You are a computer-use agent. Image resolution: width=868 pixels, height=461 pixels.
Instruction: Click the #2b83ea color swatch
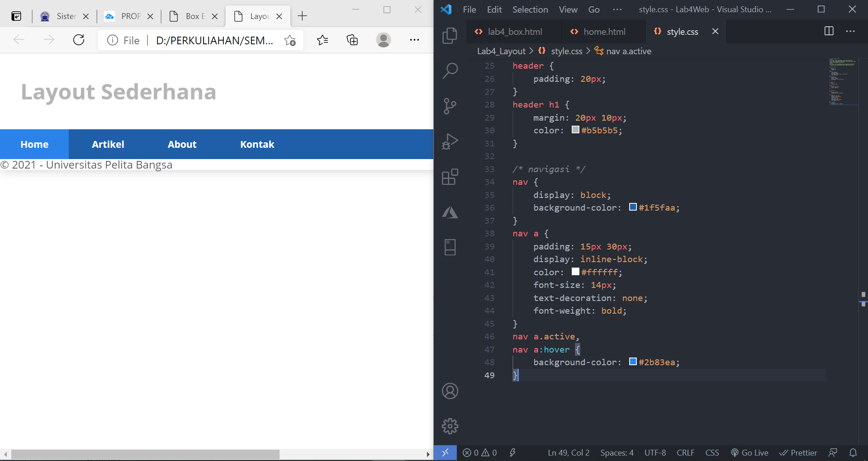[x=633, y=362]
